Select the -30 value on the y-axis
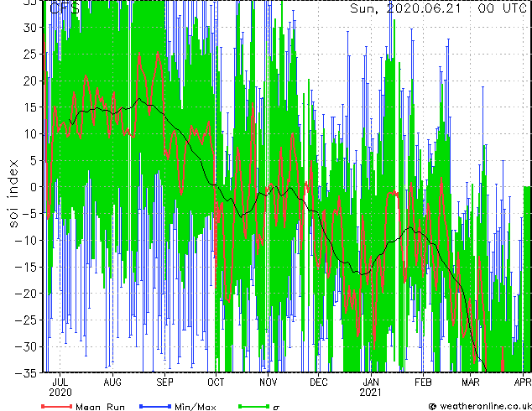The height and width of the screenshot is (411, 532). point(25,346)
